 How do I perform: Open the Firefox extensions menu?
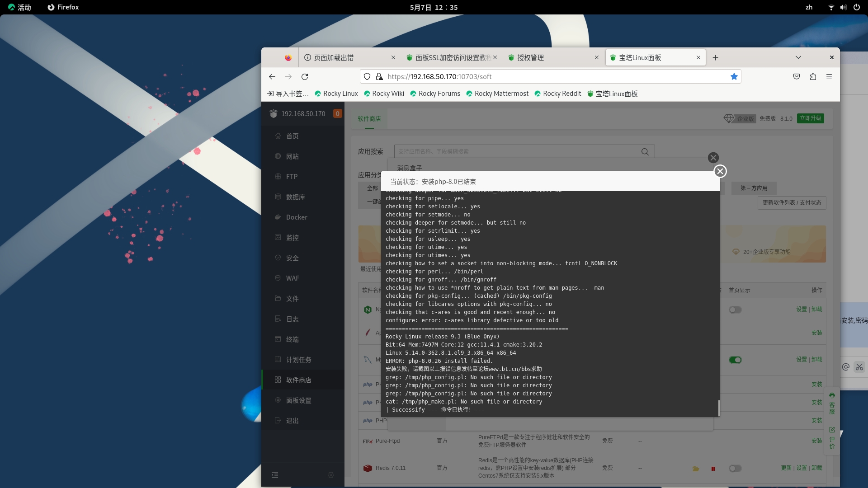click(813, 77)
